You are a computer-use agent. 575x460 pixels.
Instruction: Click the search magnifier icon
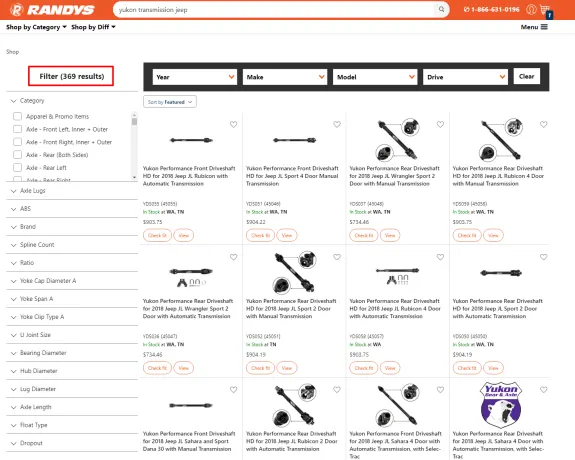(442, 9)
